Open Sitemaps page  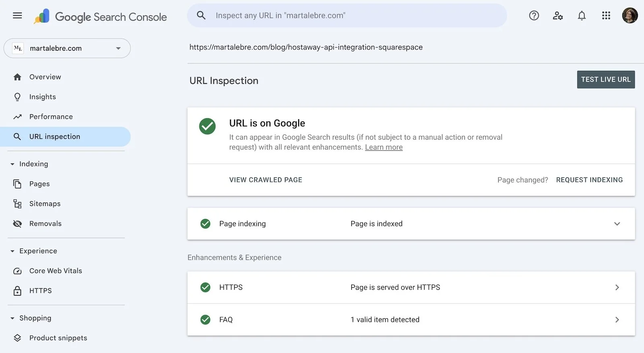point(45,204)
